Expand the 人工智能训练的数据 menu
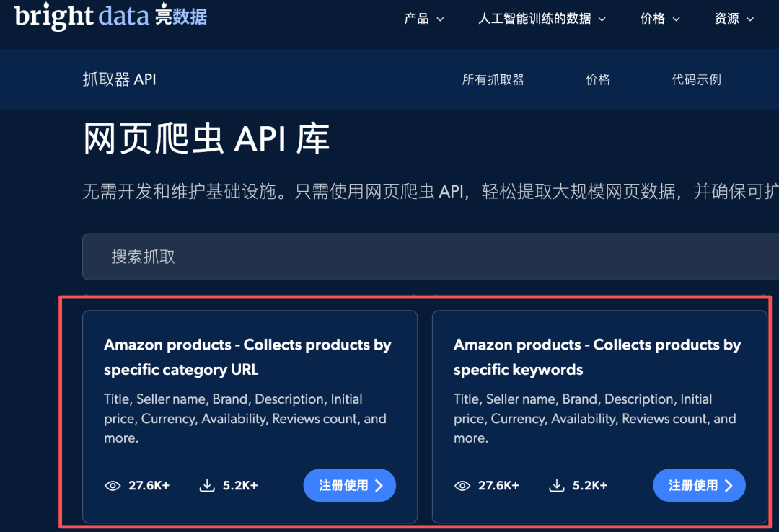Image resolution: width=779 pixels, height=532 pixels. click(542, 19)
